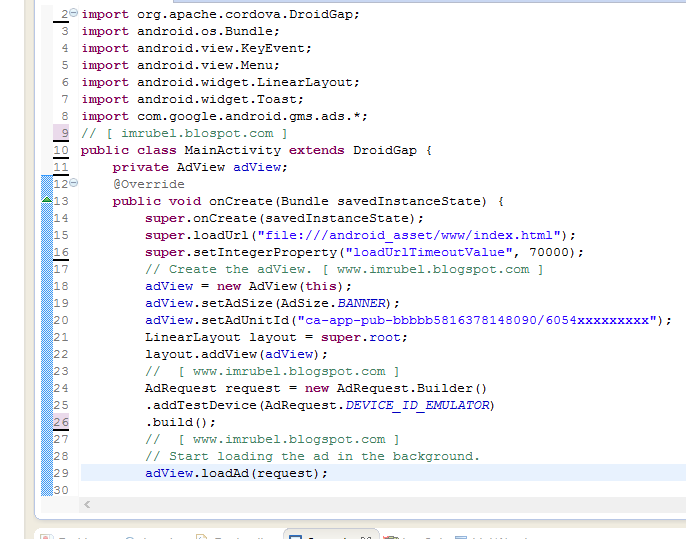Click the MainActivity class name on line 10
The width and height of the screenshot is (686, 539).
(232, 150)
